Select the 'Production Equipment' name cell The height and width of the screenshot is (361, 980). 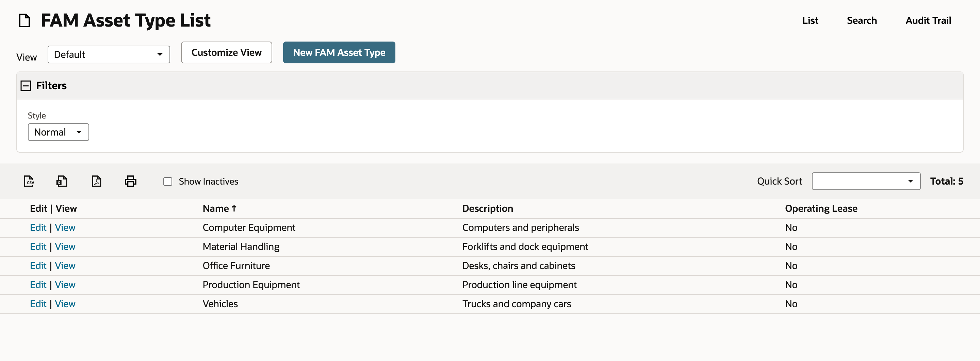click(251, 285)
